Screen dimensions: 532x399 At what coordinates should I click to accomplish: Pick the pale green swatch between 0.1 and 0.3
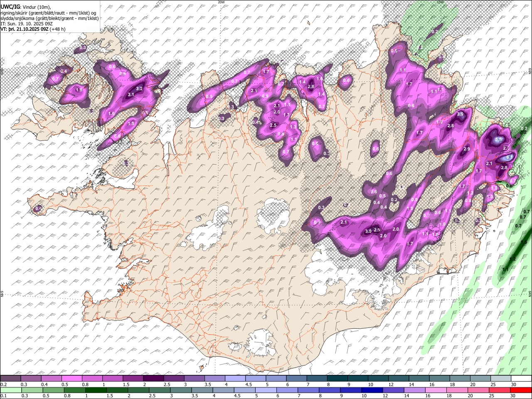tap(10, 390)
